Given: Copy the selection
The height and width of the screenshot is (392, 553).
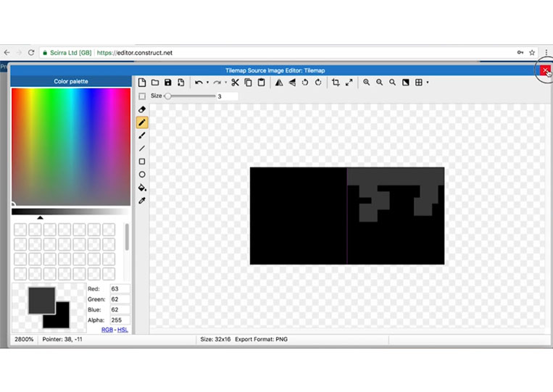Looking at the screenshot, I should pos(249,83).
